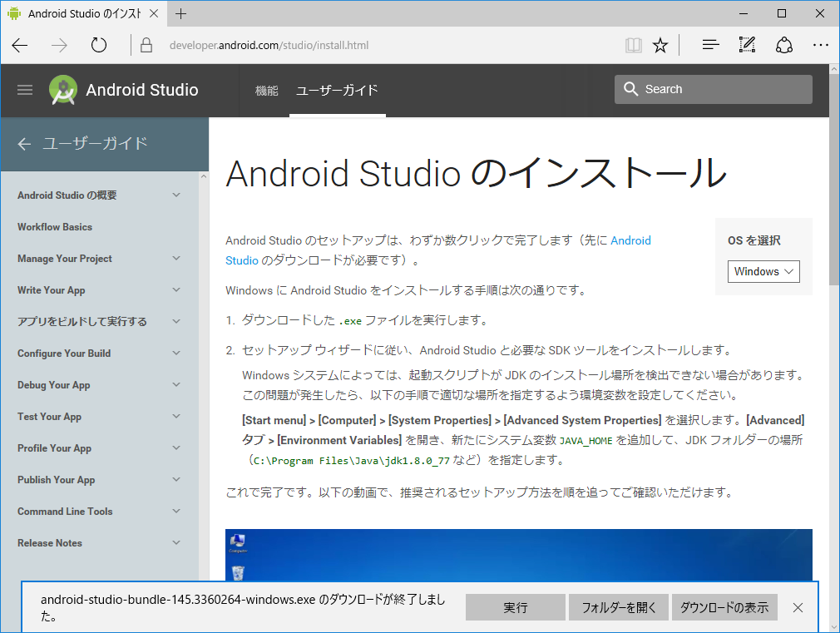This screenshot has height=633, width=840.
Task: Click the Android Studio logo icon
Action: pos(63,90)
